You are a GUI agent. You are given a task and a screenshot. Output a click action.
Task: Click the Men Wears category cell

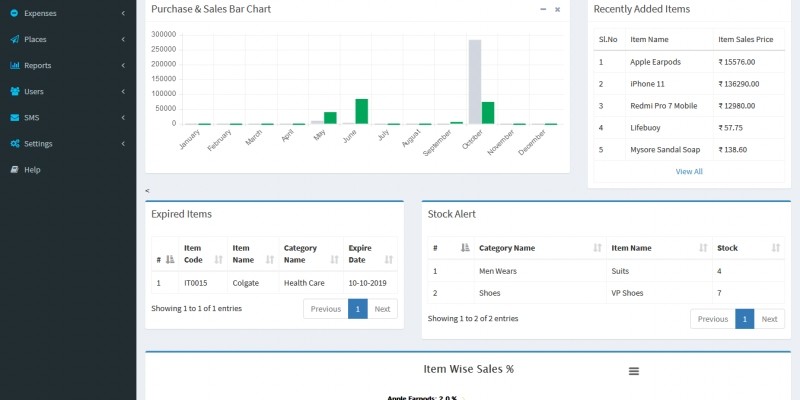(x=540, y=271)
